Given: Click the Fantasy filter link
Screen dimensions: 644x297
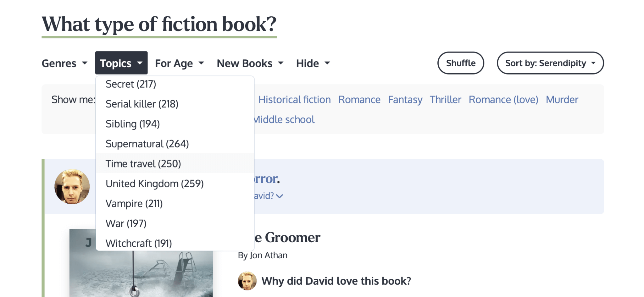Looking at the screenshot, I should click(x=405, y=99).
